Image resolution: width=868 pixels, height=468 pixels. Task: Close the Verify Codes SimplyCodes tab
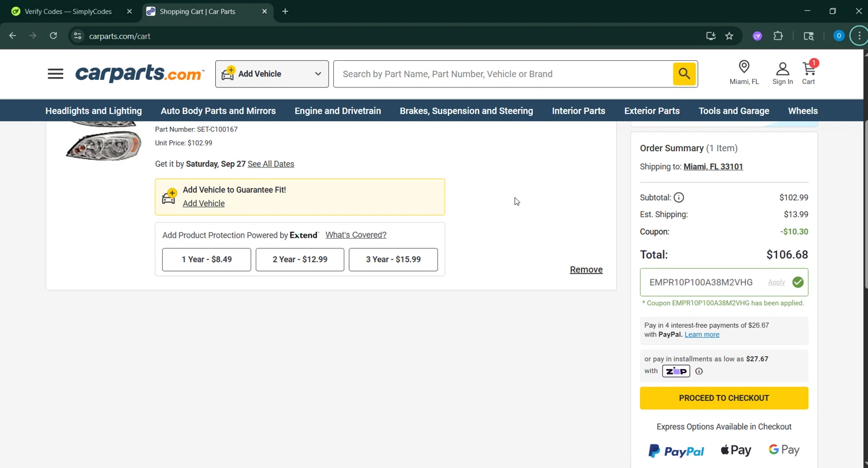tap(129, 11)
